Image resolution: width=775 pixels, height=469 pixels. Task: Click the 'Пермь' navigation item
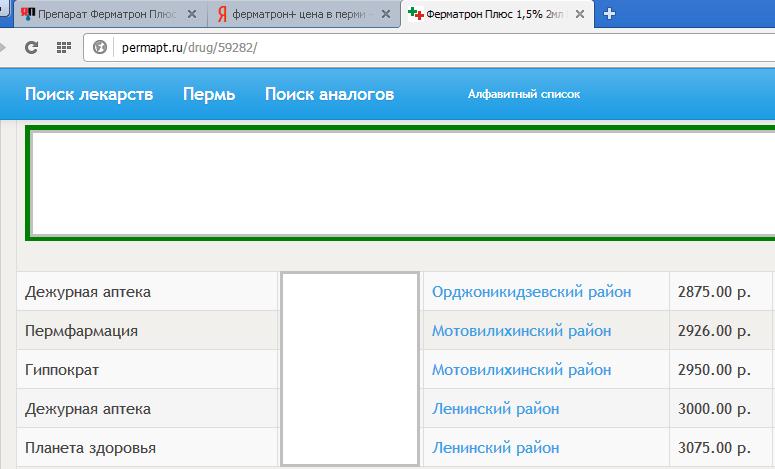(x=209, y=94)
